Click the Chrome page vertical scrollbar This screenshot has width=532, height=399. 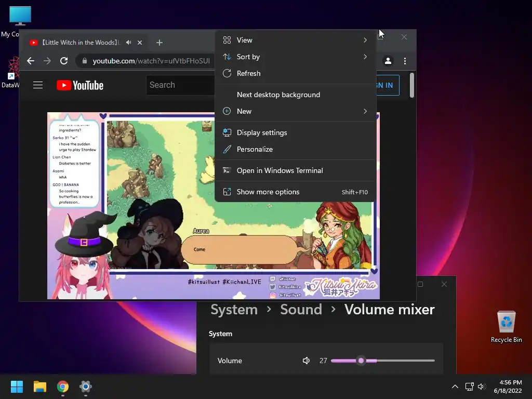[412, 85]
